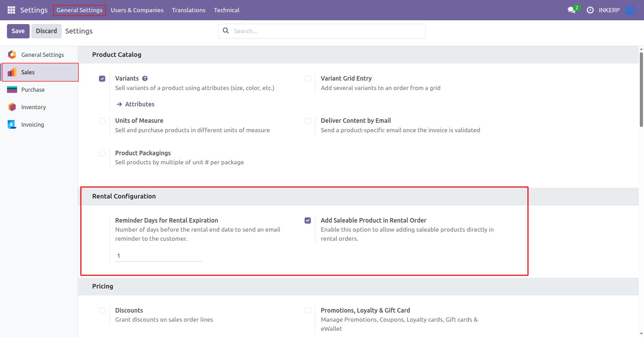Open the conversations chat icon
Image resolution: width=644 pixels, height=337 pixels.
[x=572, y=10]
